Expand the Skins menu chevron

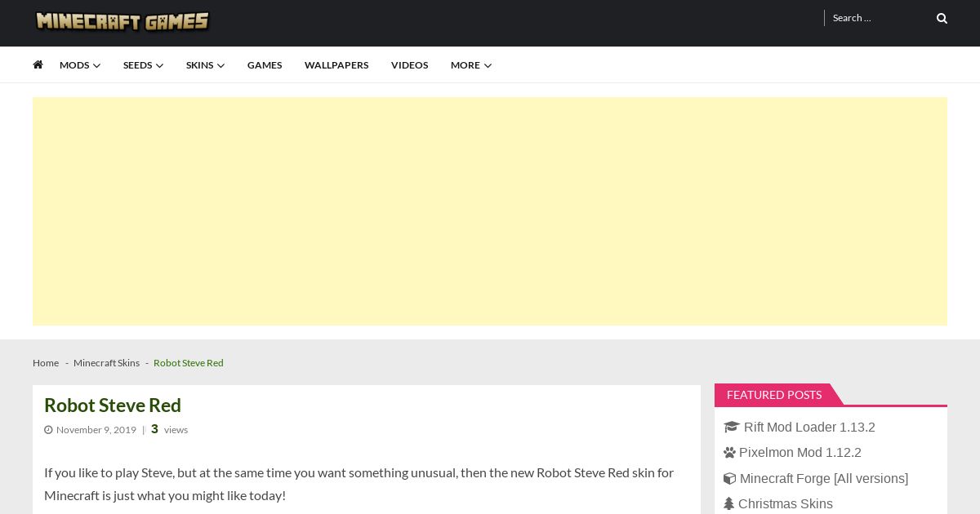220,65
